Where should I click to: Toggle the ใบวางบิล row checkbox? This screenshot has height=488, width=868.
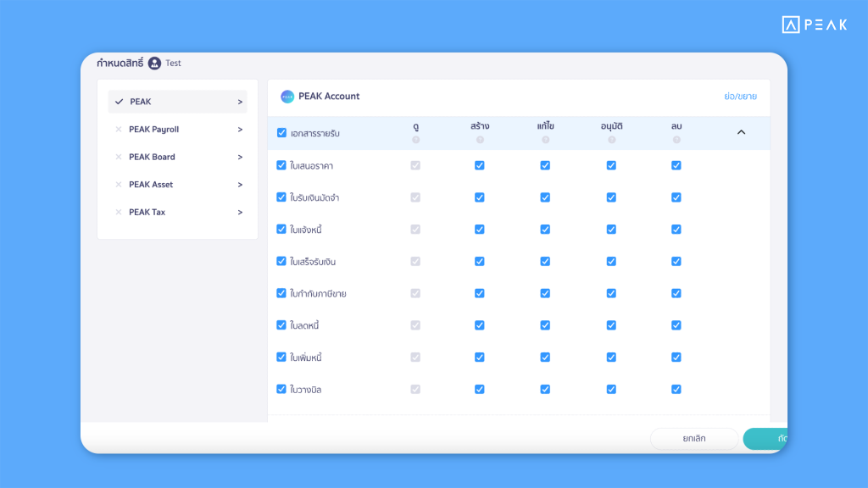pos(281,390)
